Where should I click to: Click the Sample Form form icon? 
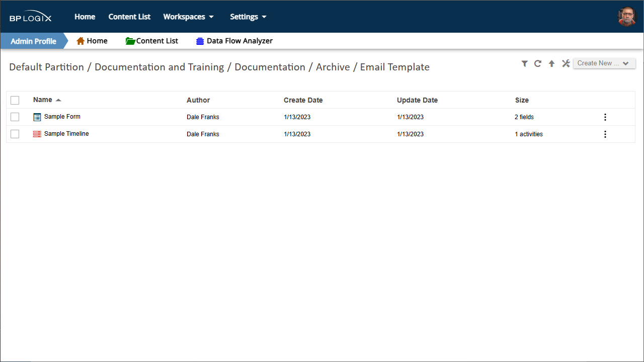(37, 117)
